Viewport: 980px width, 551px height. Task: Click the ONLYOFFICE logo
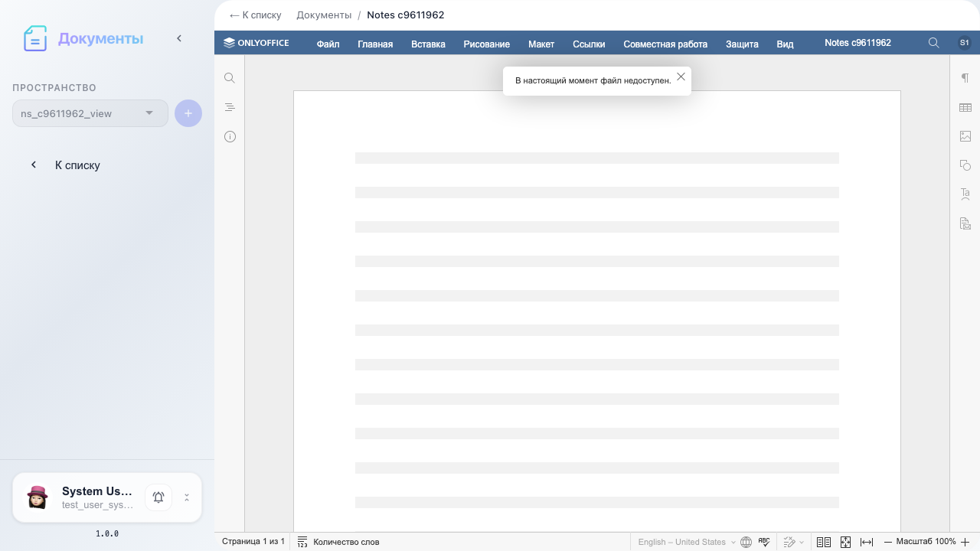(256, 43)
